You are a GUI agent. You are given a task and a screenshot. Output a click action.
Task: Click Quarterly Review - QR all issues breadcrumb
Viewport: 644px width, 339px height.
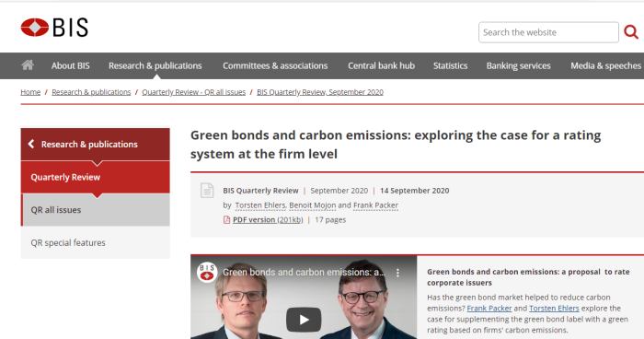point(194,92)
